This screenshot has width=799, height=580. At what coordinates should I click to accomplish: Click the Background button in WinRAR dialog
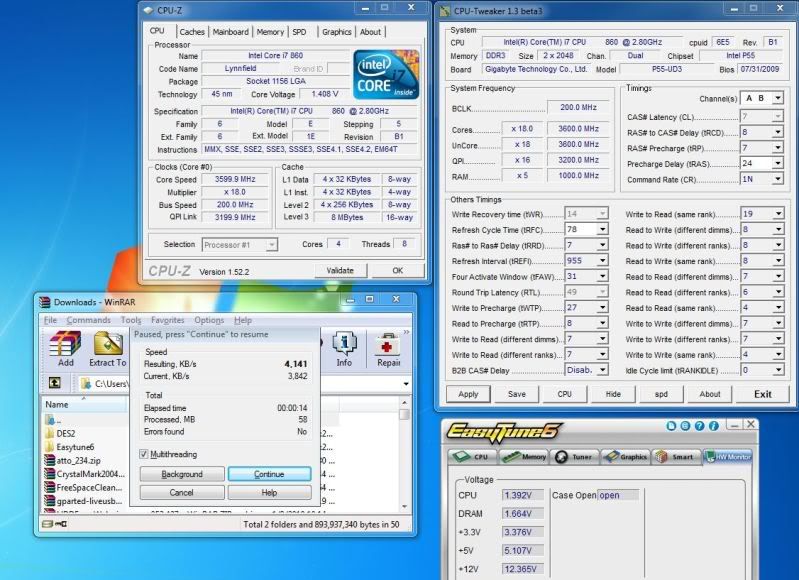tap(182, 474)
